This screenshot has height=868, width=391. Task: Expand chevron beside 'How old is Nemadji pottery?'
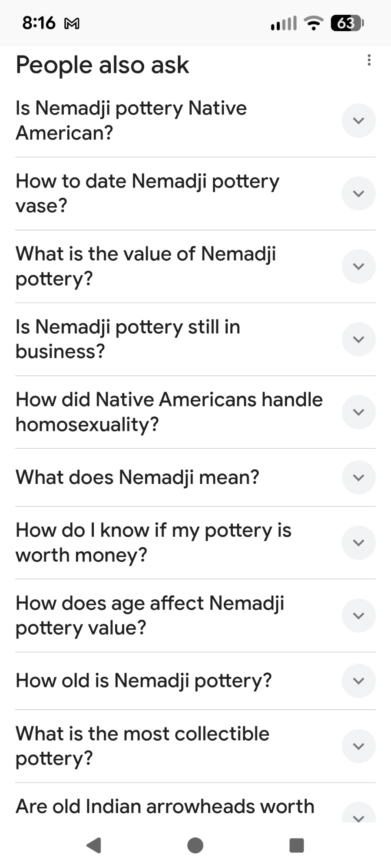(358, 681)
